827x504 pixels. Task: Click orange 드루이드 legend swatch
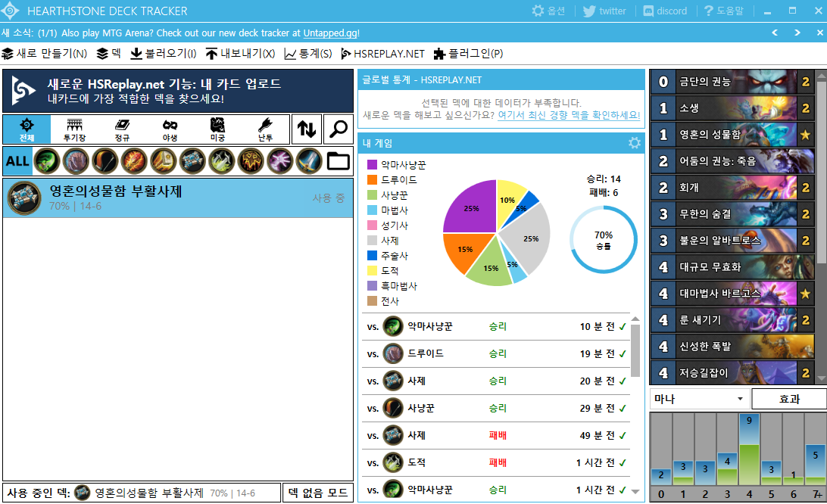pyautogui.click(x=373, y=180)
